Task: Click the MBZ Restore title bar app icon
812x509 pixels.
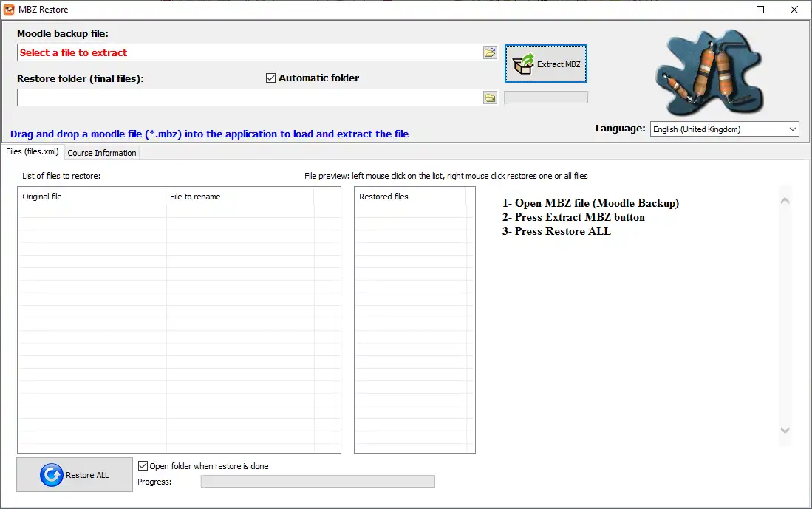Action: [x=9, y=10]
